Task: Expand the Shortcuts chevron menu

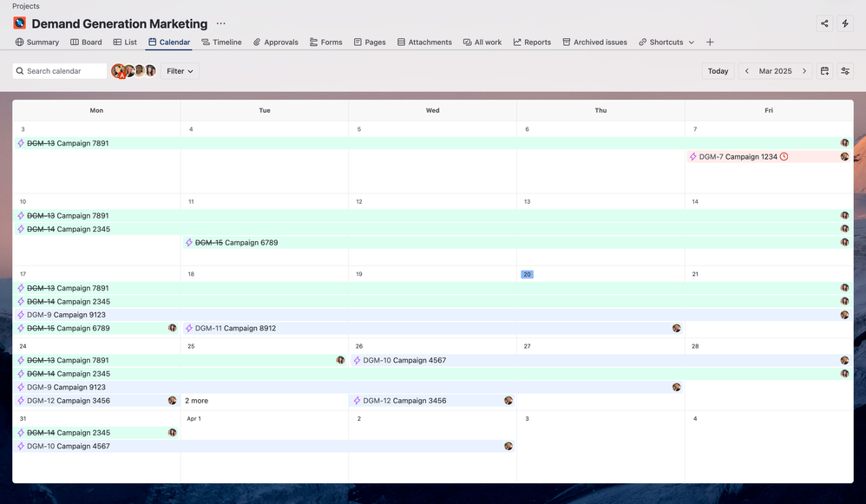Action: (x=691, y=41)
